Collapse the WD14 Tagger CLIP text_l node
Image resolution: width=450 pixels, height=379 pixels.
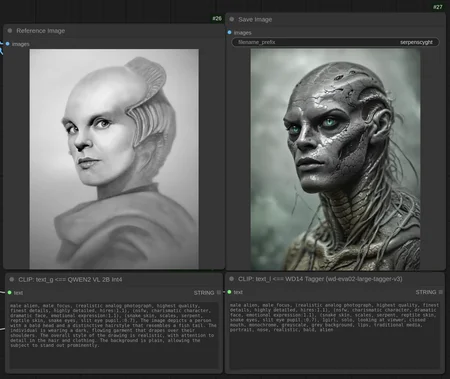pos(232,279)
